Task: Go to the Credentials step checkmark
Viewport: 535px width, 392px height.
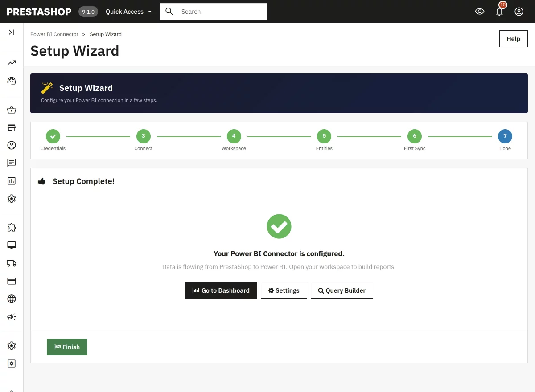Action: [x=53, y=136]
